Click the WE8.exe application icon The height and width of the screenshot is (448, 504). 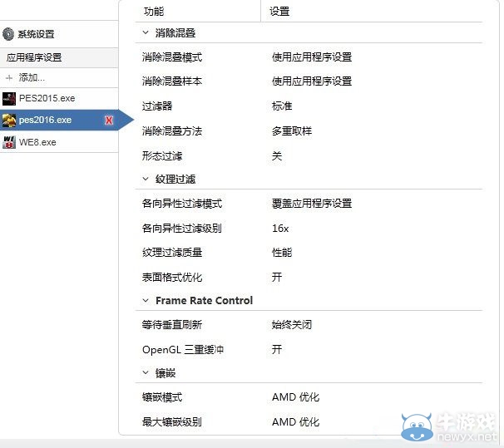(x=8, y=142)
